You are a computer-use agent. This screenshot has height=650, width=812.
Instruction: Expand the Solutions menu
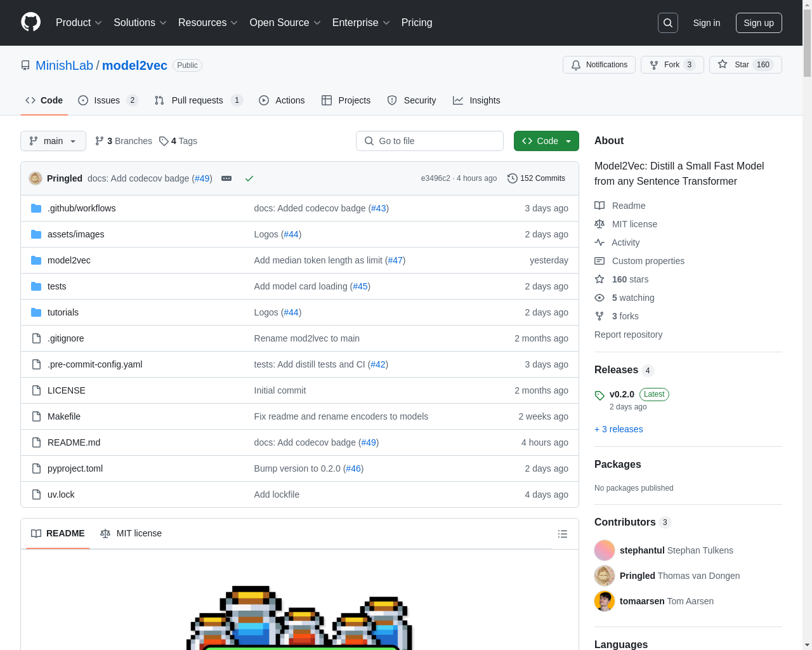pos(140,23)
